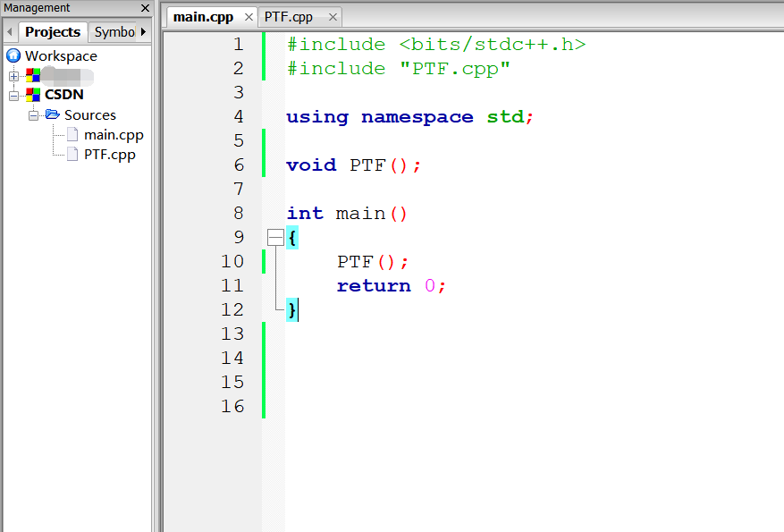The height and width of the screenshot is (532, 784).
Task: Click the PTF(); call on line 10
Action: tap(373, 261)
